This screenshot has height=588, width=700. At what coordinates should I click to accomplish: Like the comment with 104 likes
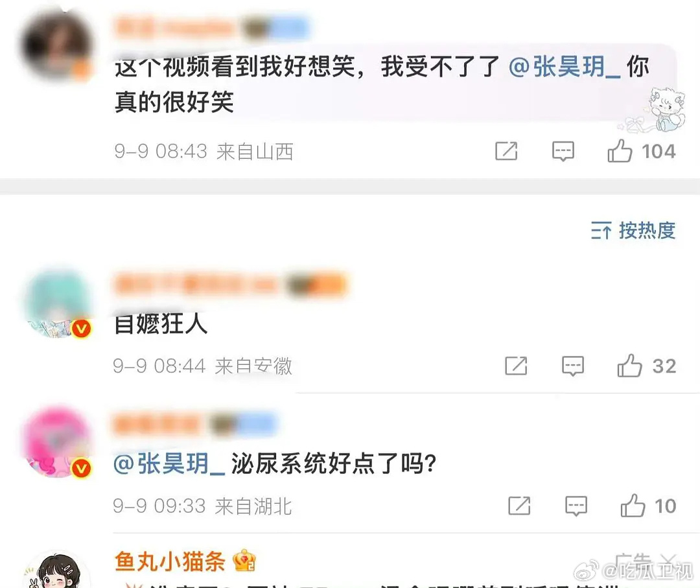point(620,151)
